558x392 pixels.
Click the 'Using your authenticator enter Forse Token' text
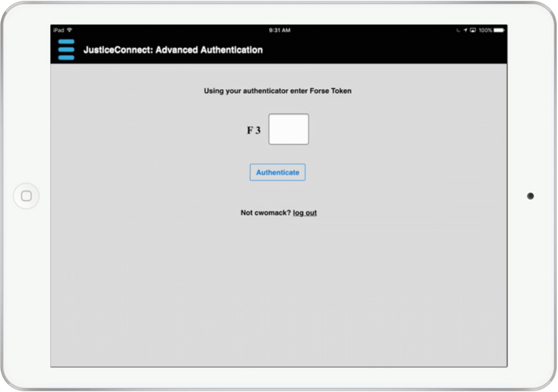pos(278,91)
